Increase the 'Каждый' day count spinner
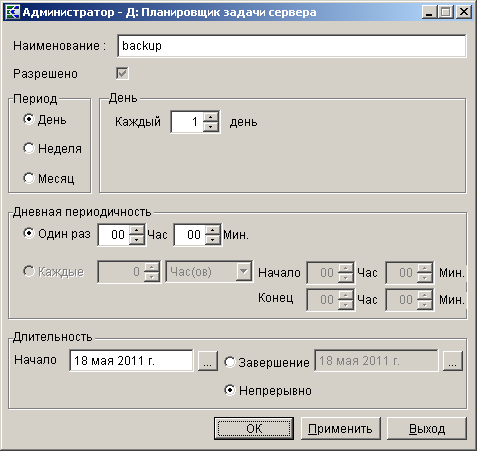 point(211,117)
